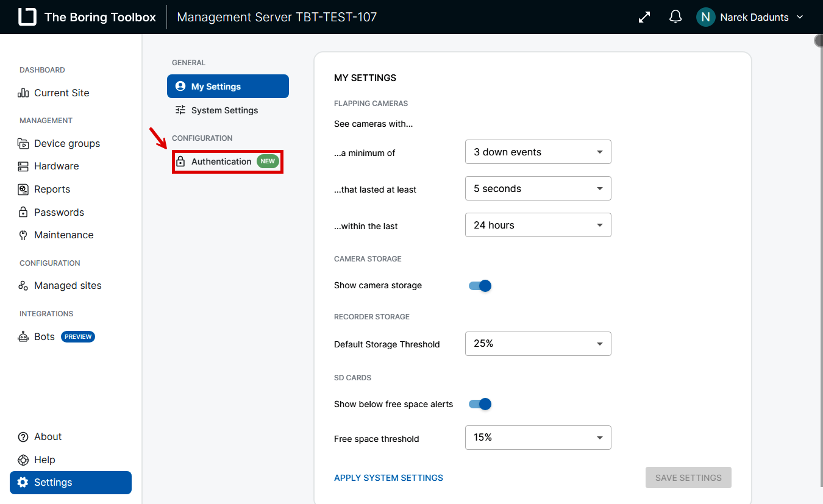Open the minimum down events dropdown
Image resolution: width=823 pixels, height=504 pixels.
[538, 152]
